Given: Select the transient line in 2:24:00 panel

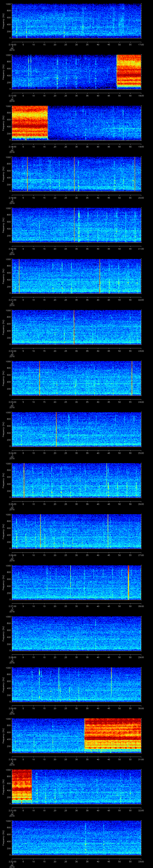Looking at the screenshot, I should (x=56, y=429).
